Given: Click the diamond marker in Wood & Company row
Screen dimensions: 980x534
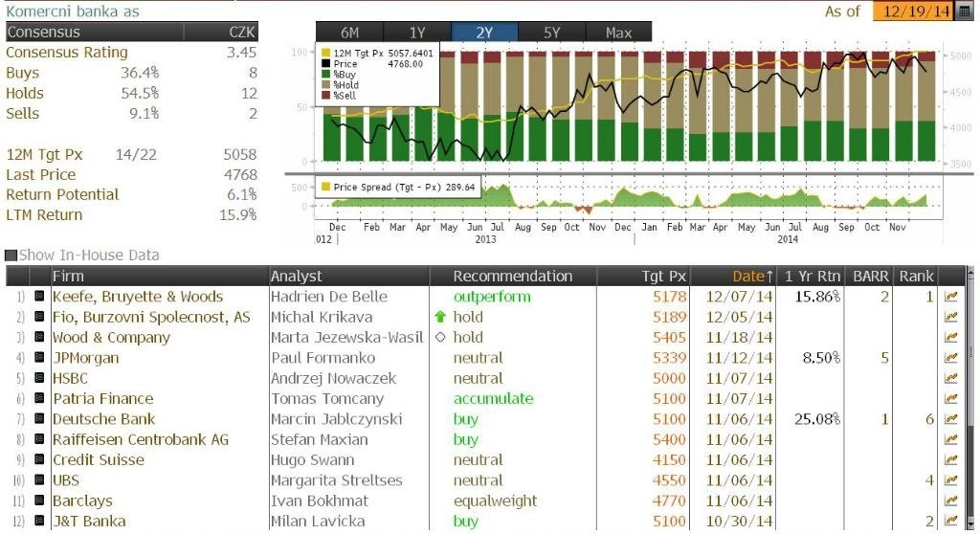Looking at the screenshot, I should tap(440, 337).
